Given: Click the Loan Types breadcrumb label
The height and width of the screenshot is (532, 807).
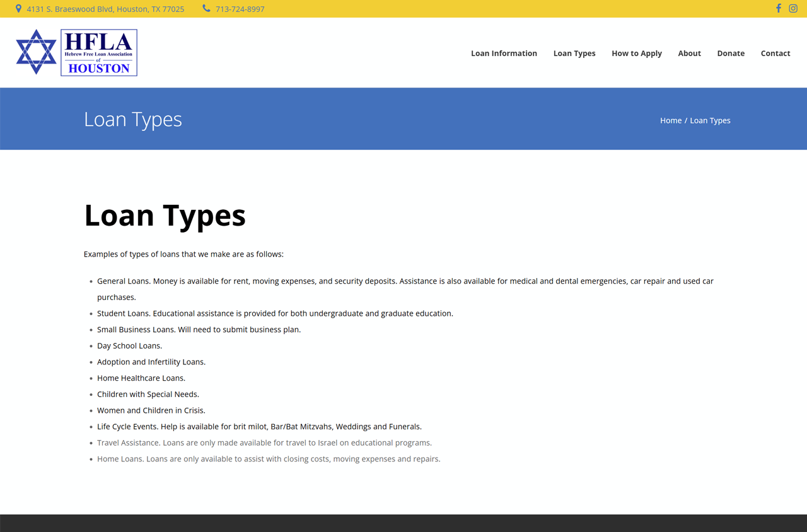Looking at the screenshot, I should point(710,120).
